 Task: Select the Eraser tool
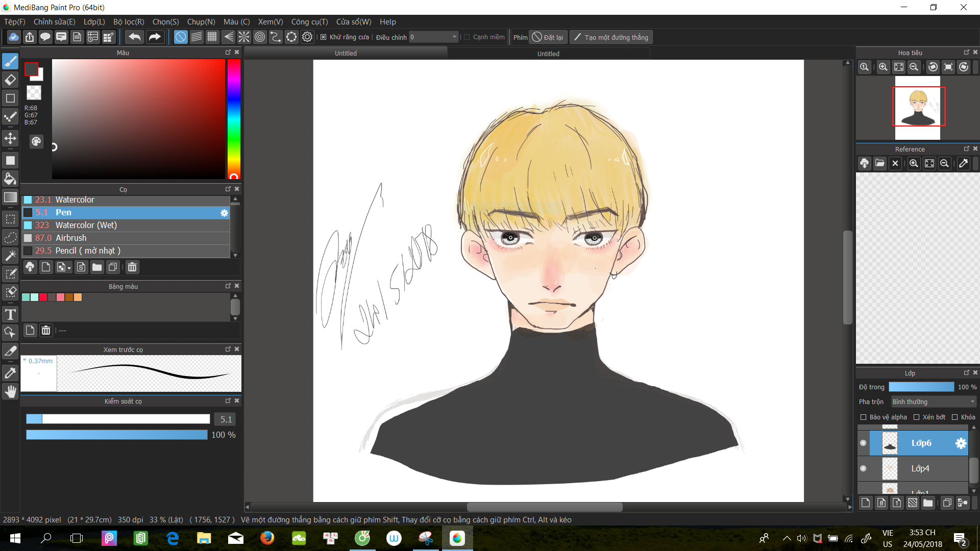(10, 80)
